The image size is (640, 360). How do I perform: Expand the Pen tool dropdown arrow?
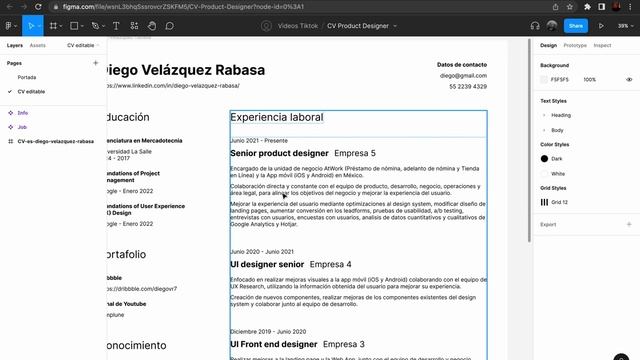click(x=103, y=26)
